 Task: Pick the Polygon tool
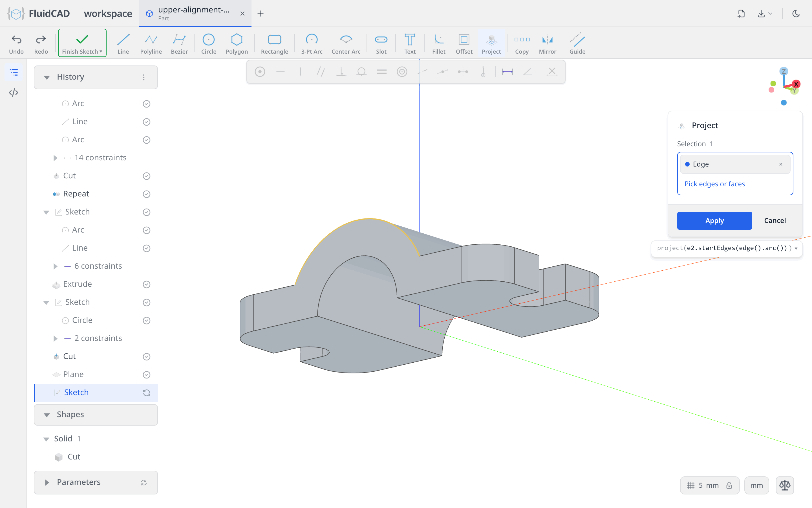237,44
